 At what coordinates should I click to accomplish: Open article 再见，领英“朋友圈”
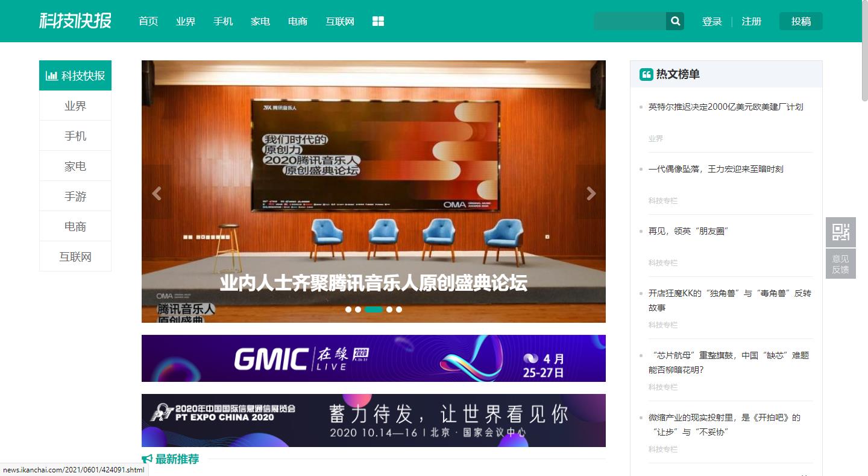(689, 231)
